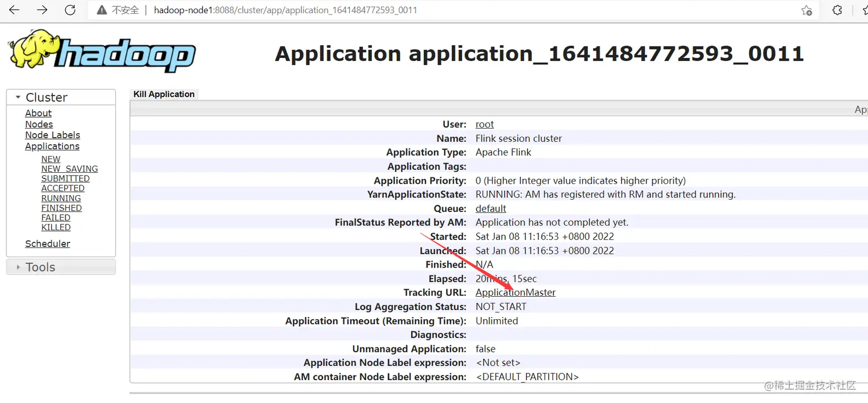Filter applications by ACCEPTED state
This screenshot has height=403, width=868.
63,188
